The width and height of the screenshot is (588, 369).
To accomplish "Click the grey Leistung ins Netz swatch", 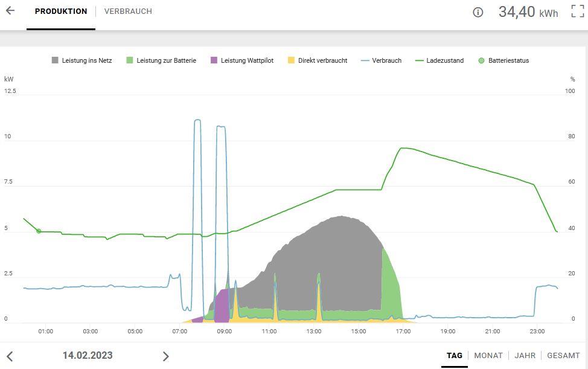I will [x=55, y=60].
